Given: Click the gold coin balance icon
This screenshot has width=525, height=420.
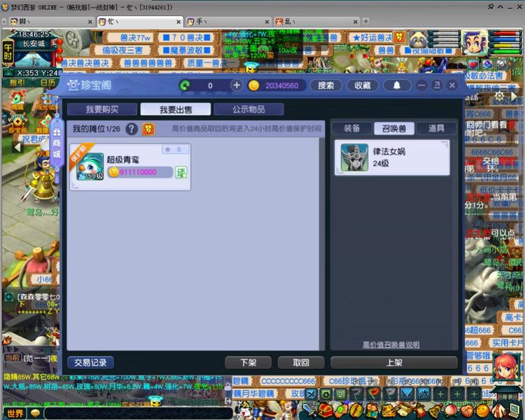Looking at the screenshot, I should coord(253,85).
